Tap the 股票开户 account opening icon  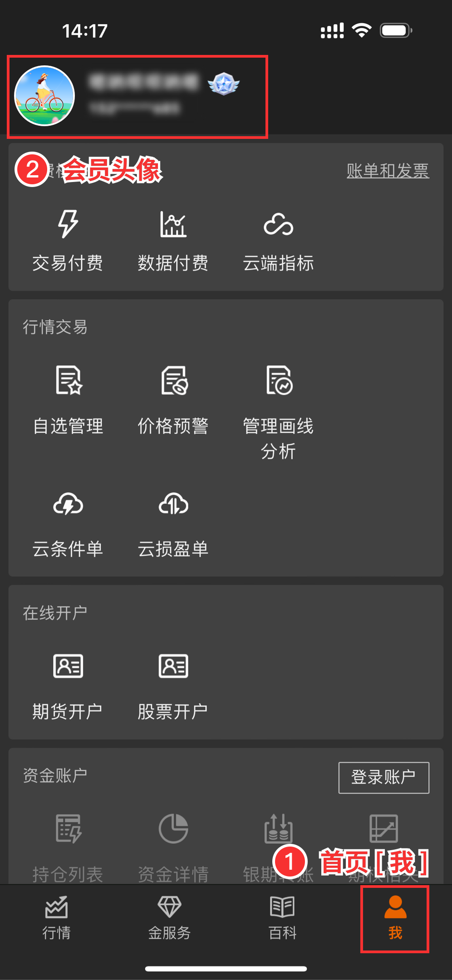(x=173, y=666)
